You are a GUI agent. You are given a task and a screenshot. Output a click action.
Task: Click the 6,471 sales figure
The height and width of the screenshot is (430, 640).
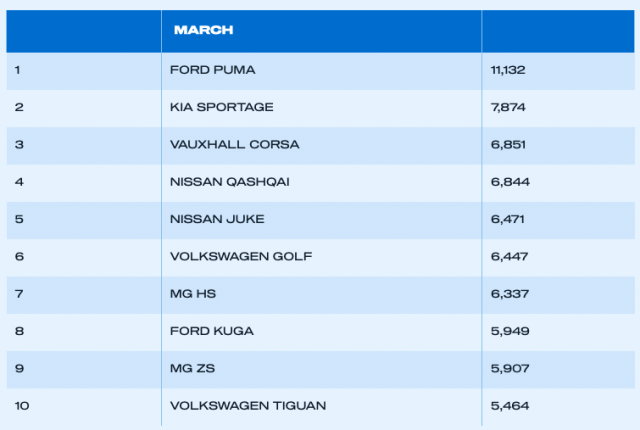point(507,219)
